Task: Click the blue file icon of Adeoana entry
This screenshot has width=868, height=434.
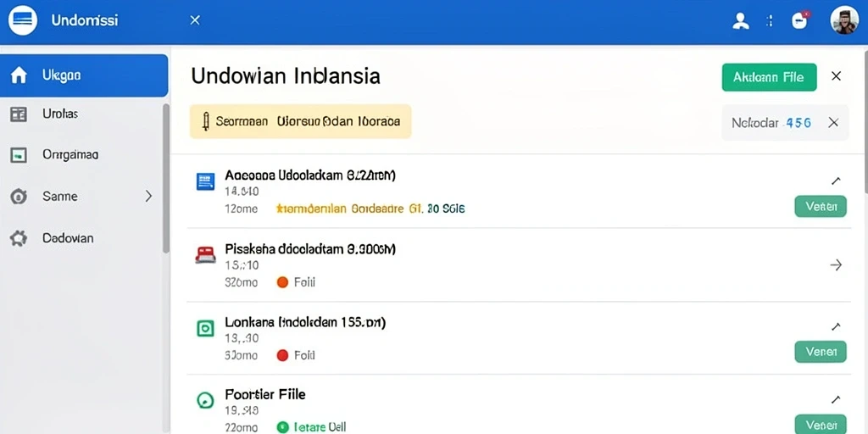Action: pos(205,181)
